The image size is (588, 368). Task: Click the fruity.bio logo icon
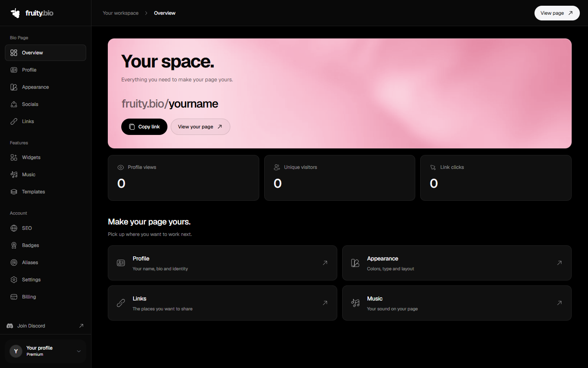[15, 13]
